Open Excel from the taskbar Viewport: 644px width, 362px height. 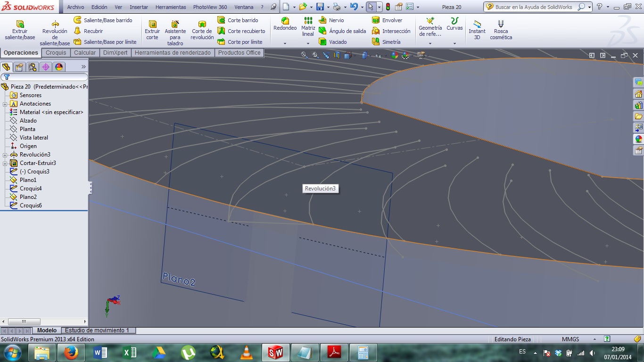[x=129, y=353]
